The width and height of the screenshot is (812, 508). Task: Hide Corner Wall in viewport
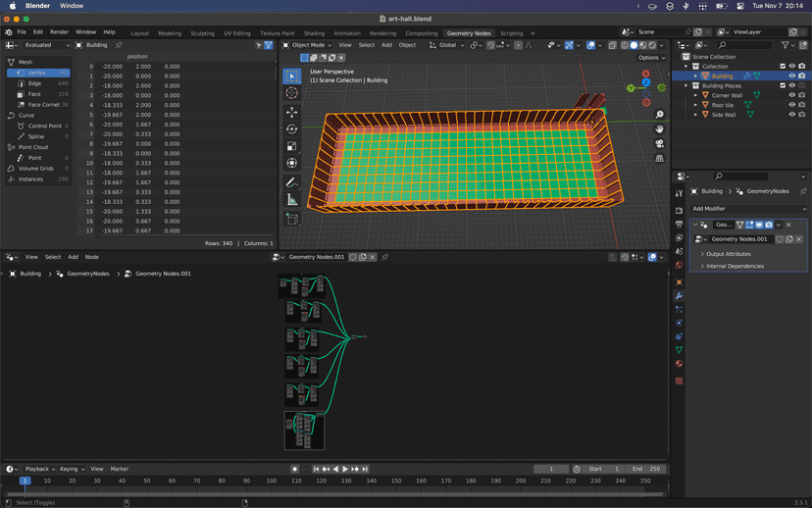791,95
